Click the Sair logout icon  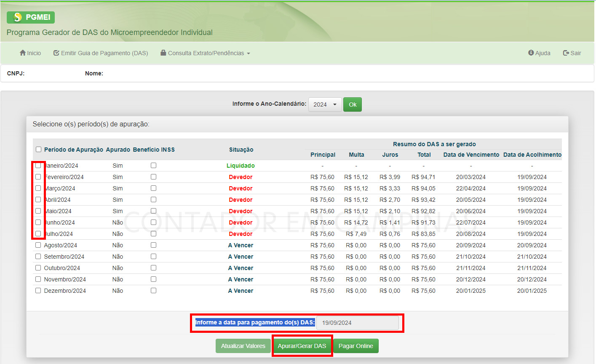pyautogui.click(x=566, y=53)
